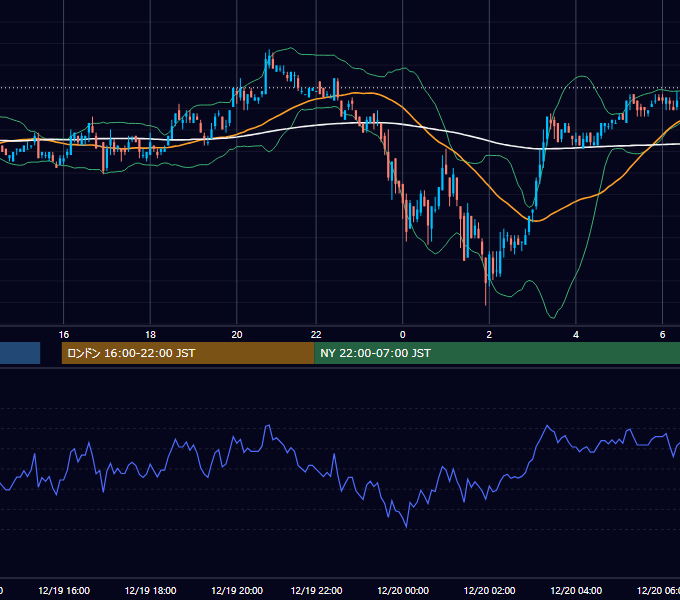
Task: Click the 22 hour label on the chart axis
Action: (316, 335)
